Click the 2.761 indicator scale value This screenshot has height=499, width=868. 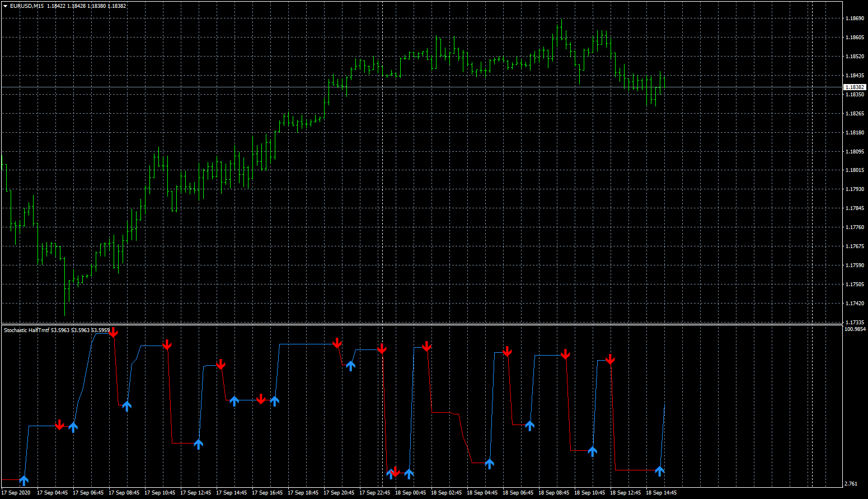coord(850,483)
